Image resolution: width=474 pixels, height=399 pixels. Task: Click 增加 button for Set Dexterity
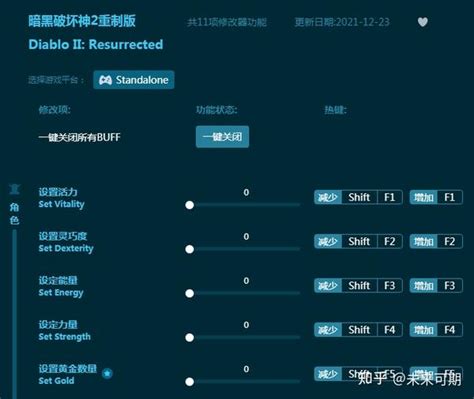(423, 241)
